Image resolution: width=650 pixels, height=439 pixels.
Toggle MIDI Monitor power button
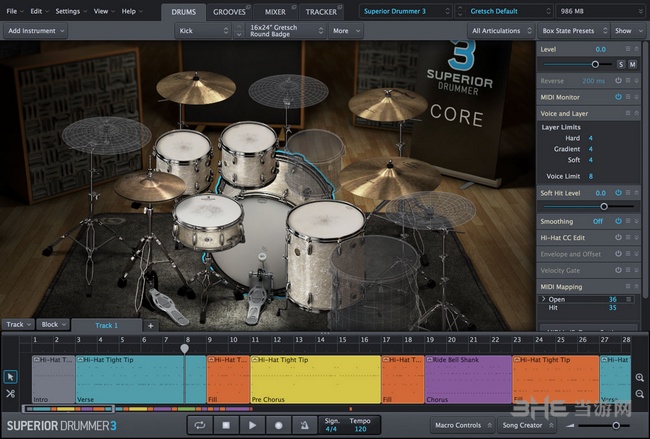point(619,97)
